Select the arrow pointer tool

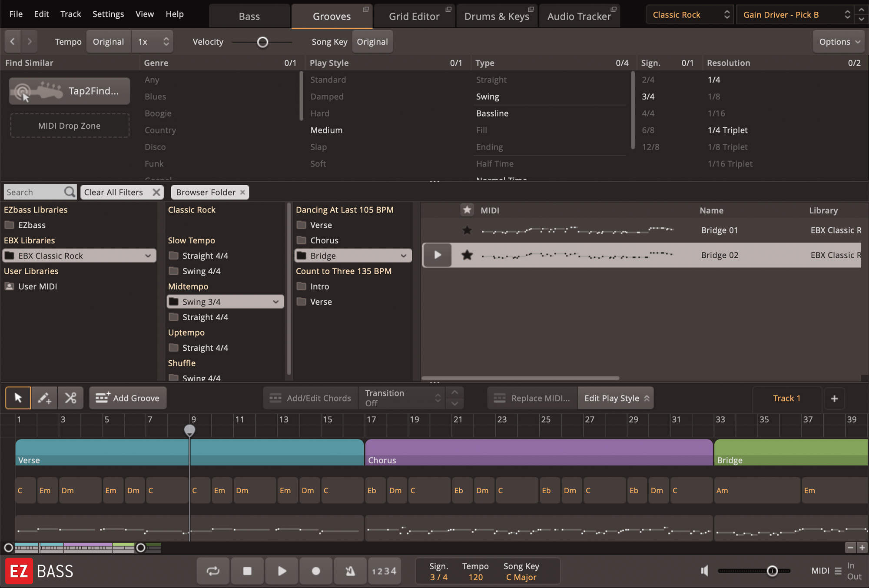click(x=18, y=398)
